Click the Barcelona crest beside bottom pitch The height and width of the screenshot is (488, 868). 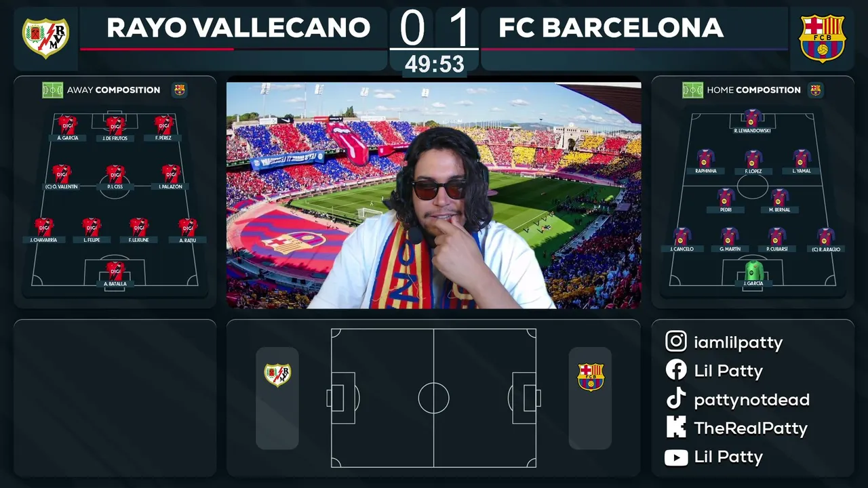[591, 377]
